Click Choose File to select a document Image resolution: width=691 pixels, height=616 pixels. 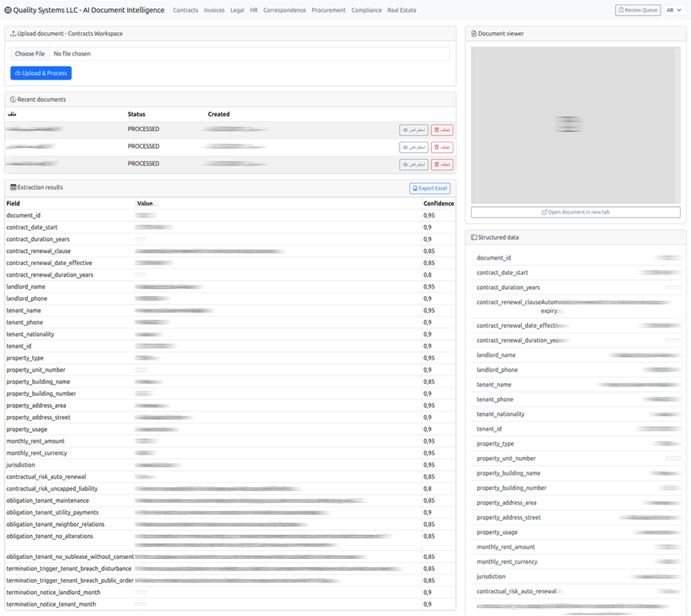[x=30, y=54]
